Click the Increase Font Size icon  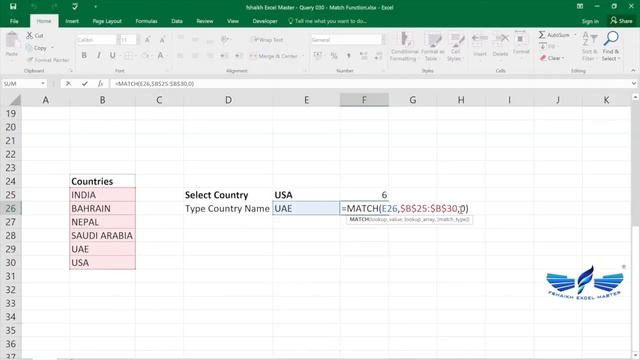[147, 40]
